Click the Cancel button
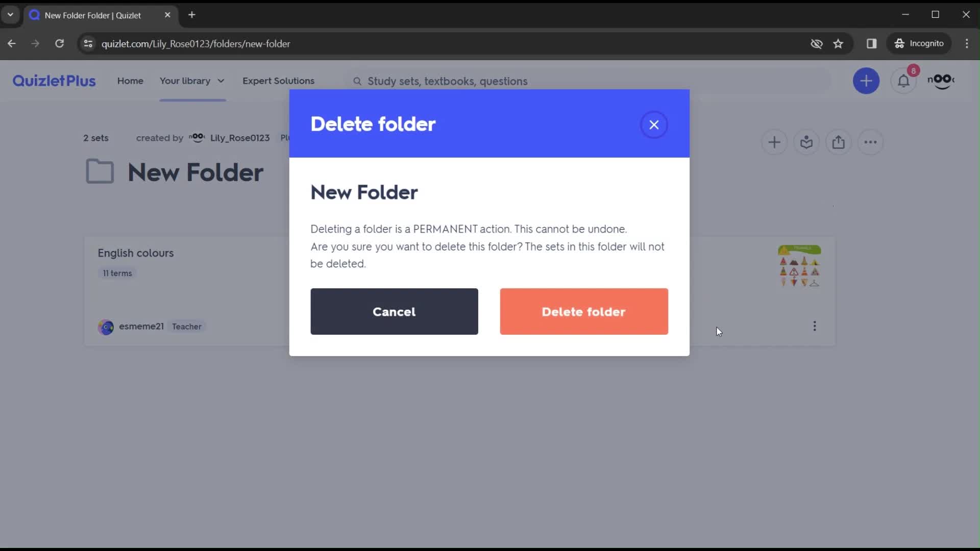The height and width of the screenshot is (551, 980). [394, 312]
